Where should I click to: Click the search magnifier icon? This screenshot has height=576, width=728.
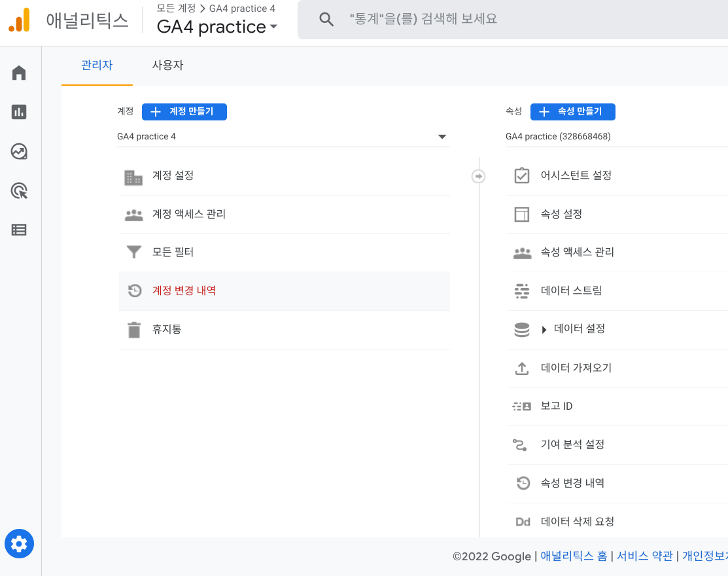(326, 20)
